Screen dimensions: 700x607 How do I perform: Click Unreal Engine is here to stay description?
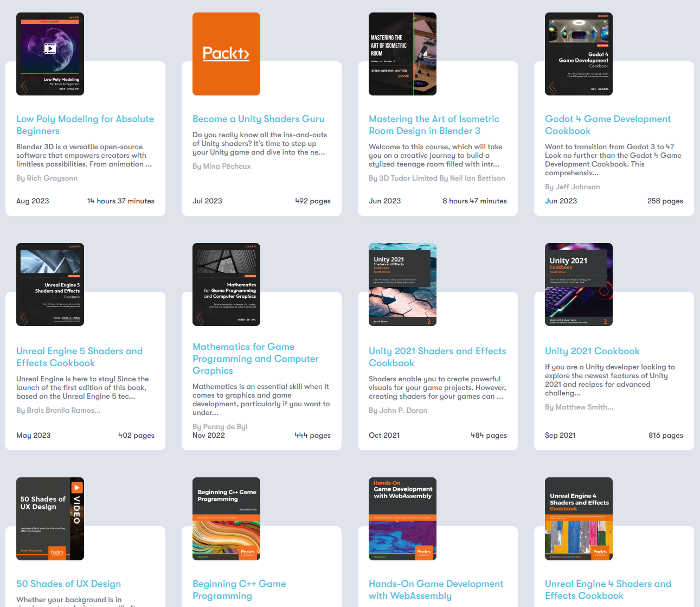pos(82,387)
